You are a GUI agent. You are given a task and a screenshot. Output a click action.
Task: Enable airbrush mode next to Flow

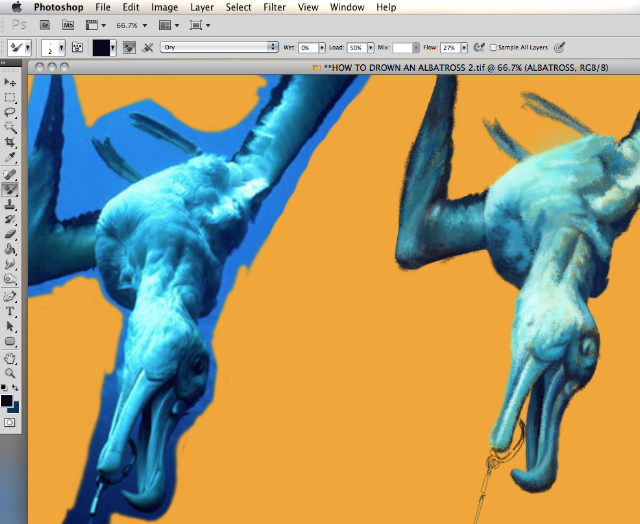[x=479, y=48]
